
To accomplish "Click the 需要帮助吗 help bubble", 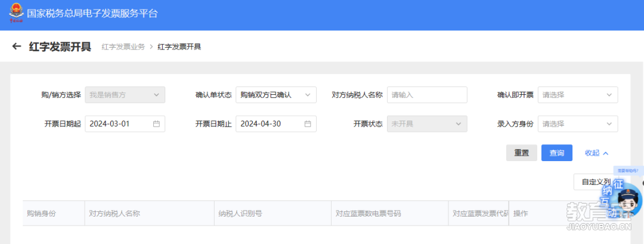I will pos(628,171).
